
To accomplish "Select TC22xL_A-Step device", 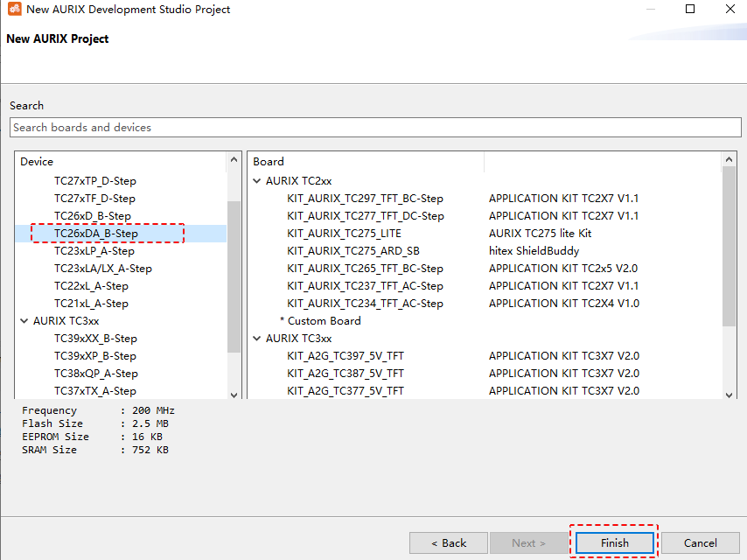I will tap(92, 286).
